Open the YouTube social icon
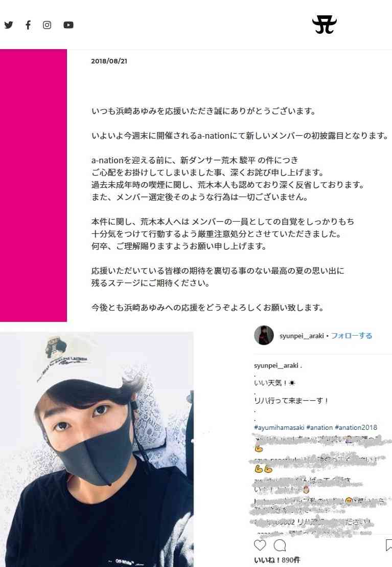The image size is (392, 567). click(x=68, y=25)
